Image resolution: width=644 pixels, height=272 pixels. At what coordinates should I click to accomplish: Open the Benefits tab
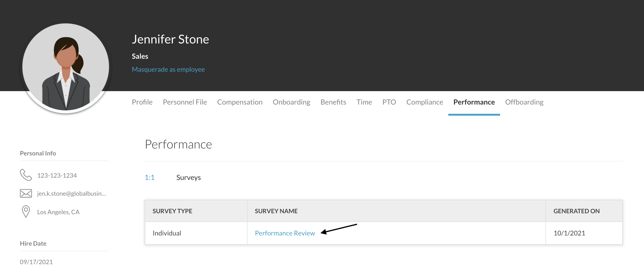tap(333, 102)
